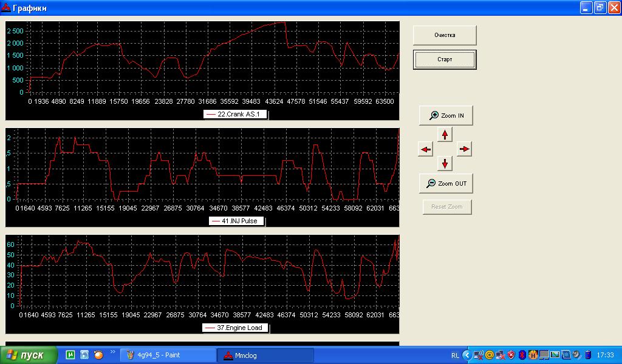Click the RL language indicator
The image size is (622, 364).
click(x=455, y=356)
